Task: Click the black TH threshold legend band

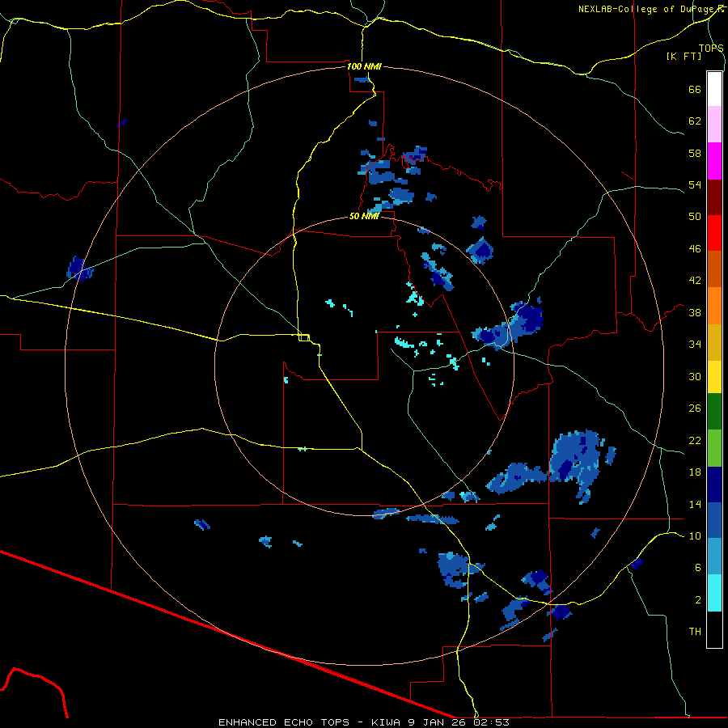Action: click(714, 629)
